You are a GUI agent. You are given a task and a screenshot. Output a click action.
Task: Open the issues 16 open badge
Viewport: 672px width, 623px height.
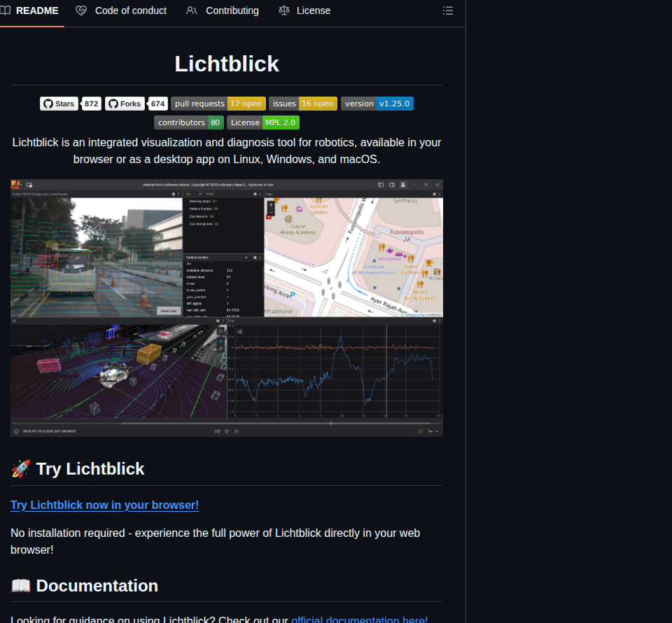click(303, 104)
